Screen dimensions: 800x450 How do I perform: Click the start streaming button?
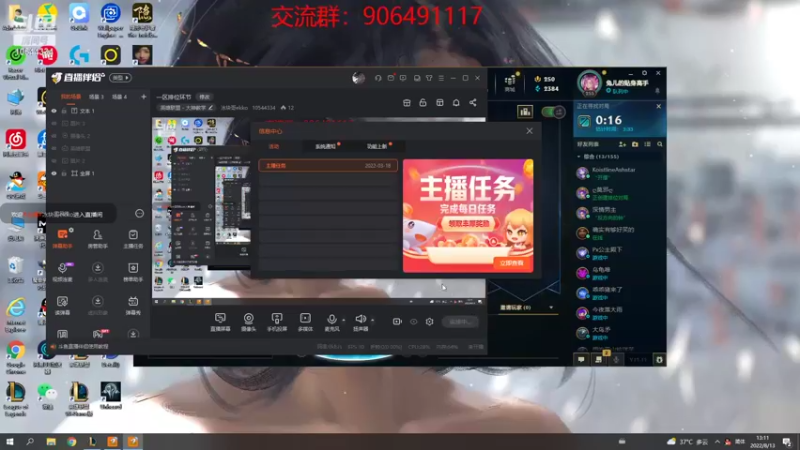click(x=460, y=321)
